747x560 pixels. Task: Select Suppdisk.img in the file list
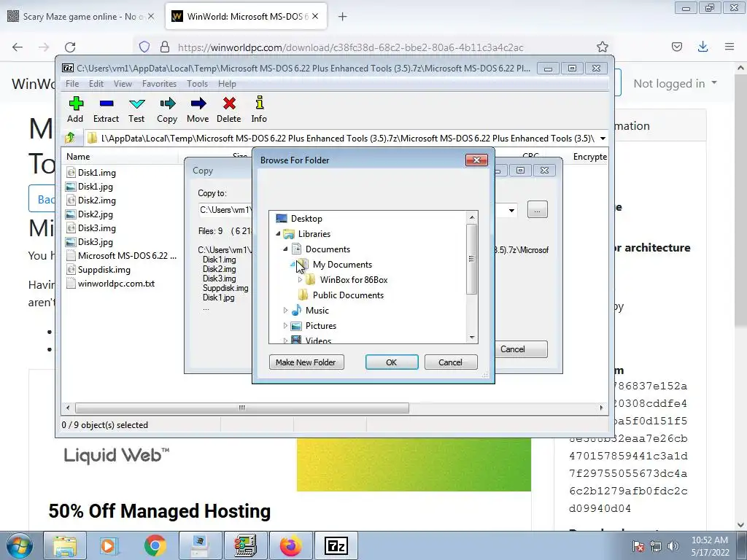point(104,270)
